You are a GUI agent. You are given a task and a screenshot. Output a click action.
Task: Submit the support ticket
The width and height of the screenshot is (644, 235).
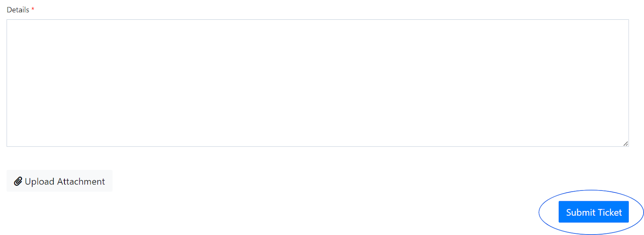[593, 212]
